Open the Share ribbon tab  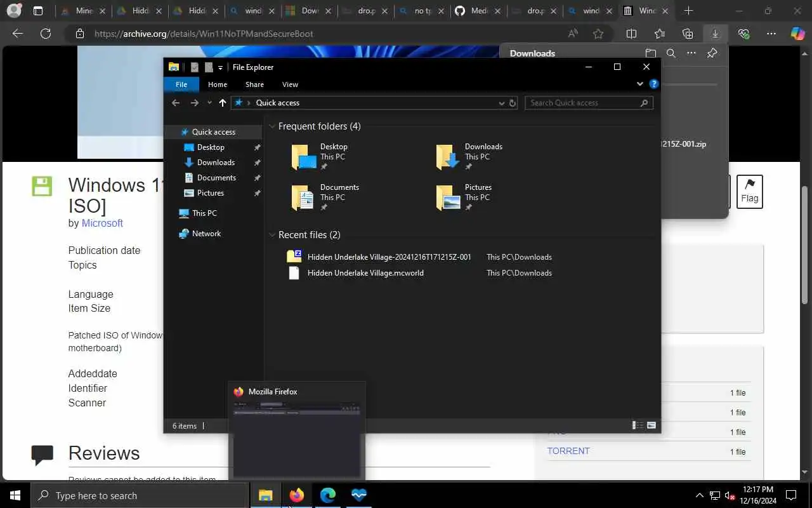point(254,84)
